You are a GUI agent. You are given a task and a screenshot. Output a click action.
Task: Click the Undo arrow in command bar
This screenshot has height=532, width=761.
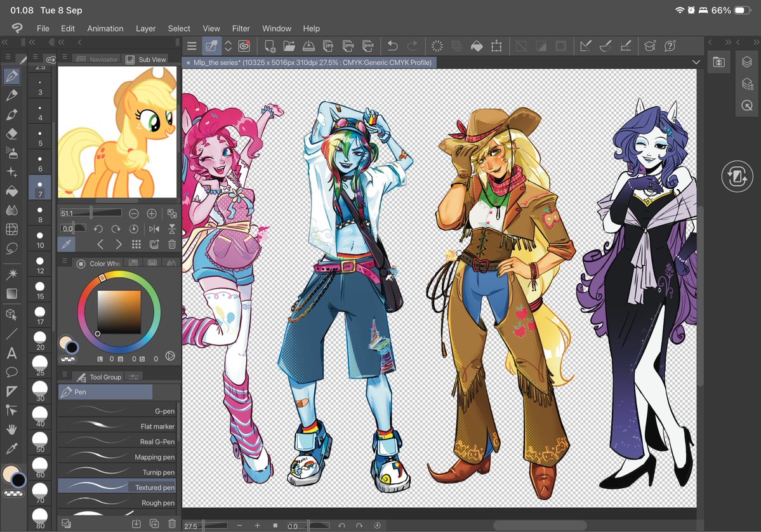tap(392, 46)
